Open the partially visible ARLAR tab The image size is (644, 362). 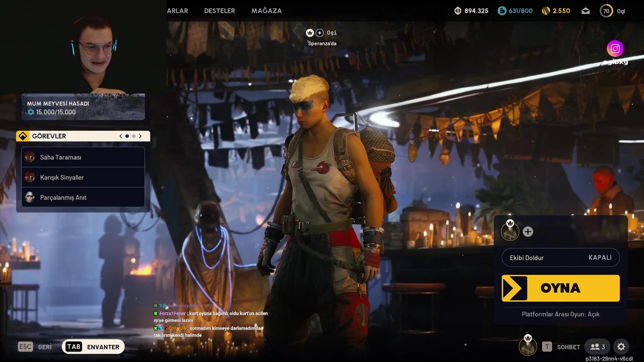pyautogui.click(x=178, y=11)
